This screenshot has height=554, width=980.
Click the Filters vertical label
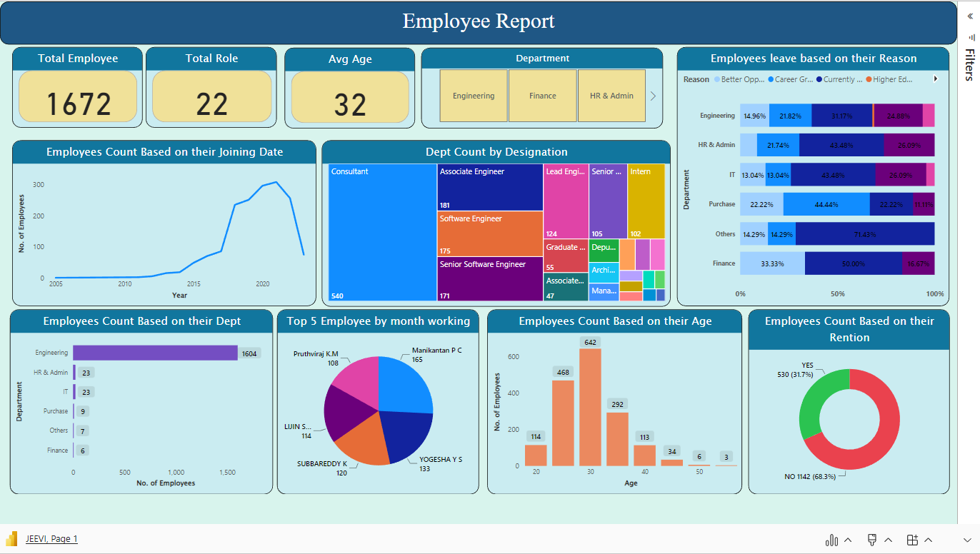(x=969, y=64)
